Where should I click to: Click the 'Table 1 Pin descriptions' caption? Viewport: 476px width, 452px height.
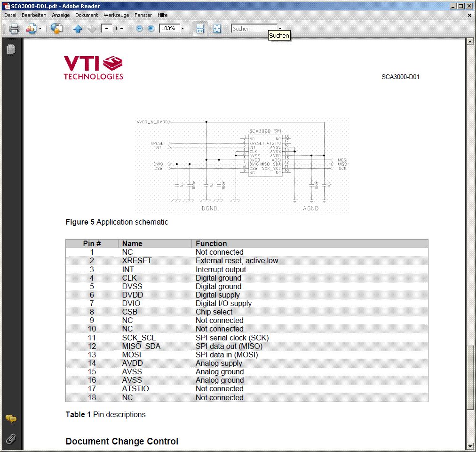(106, 415)
